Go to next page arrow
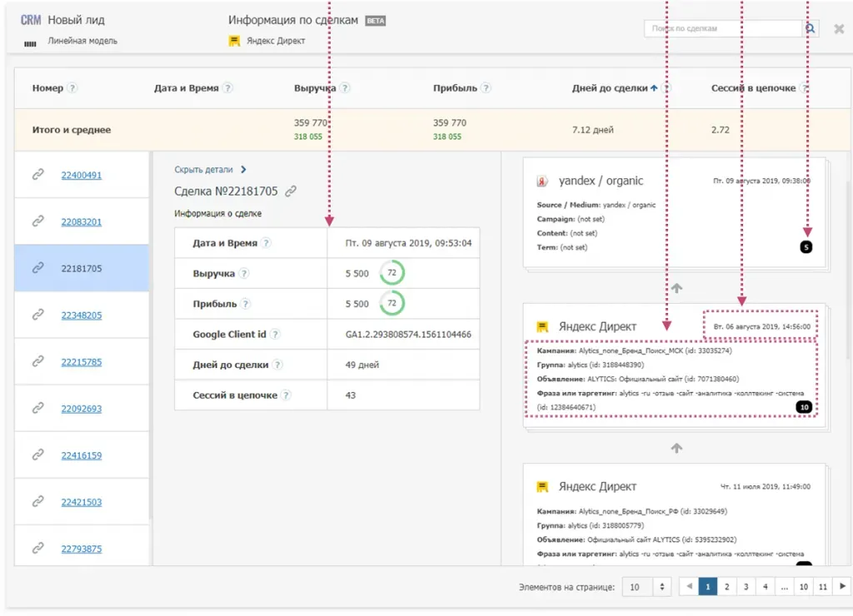The height and width of the screenshot is (616, 853). [x=842, y=587]
